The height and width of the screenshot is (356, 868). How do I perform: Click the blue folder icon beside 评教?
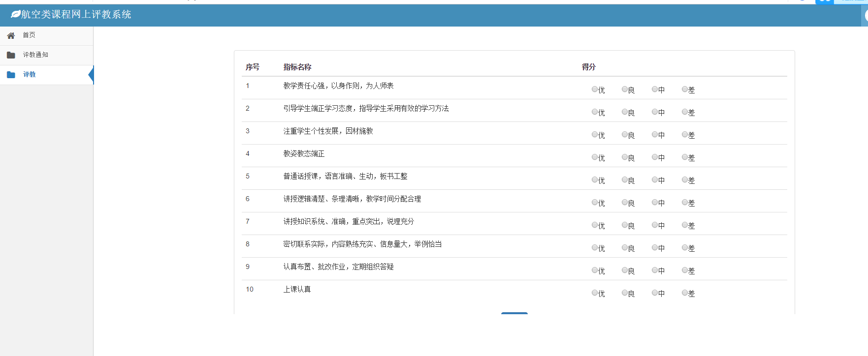coord(11,75)
